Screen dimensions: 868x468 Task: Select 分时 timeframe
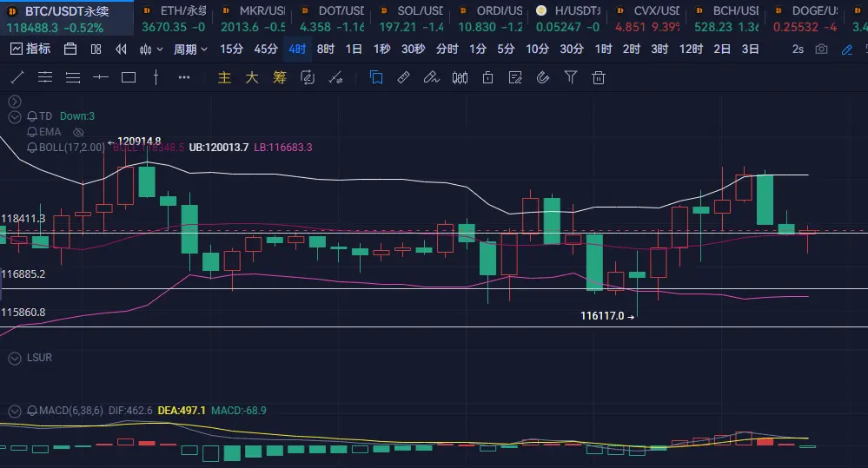(447, 49)
